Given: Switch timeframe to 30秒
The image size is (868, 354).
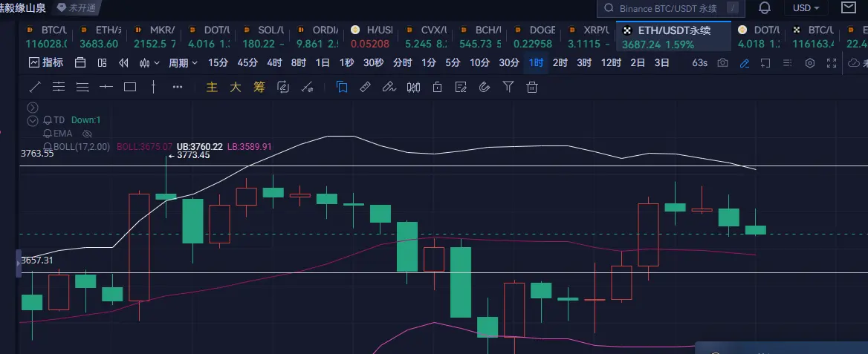Looking at the screenshot, I should point(373,63).
